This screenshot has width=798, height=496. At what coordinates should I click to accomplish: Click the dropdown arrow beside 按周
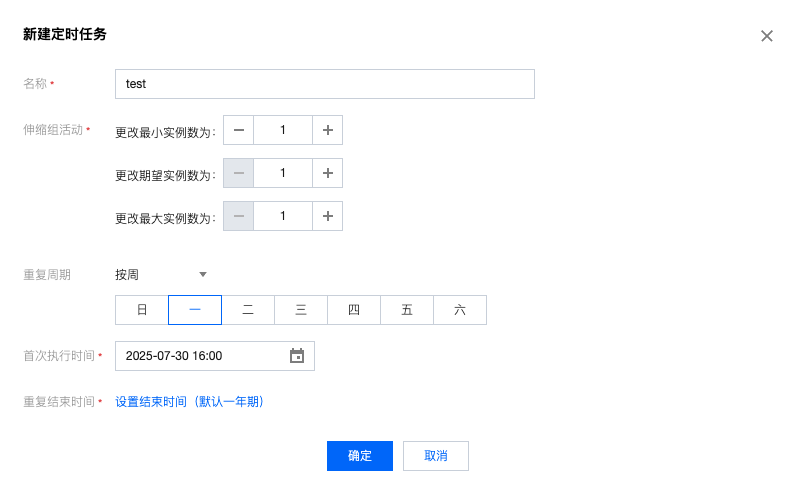[203, 274]
